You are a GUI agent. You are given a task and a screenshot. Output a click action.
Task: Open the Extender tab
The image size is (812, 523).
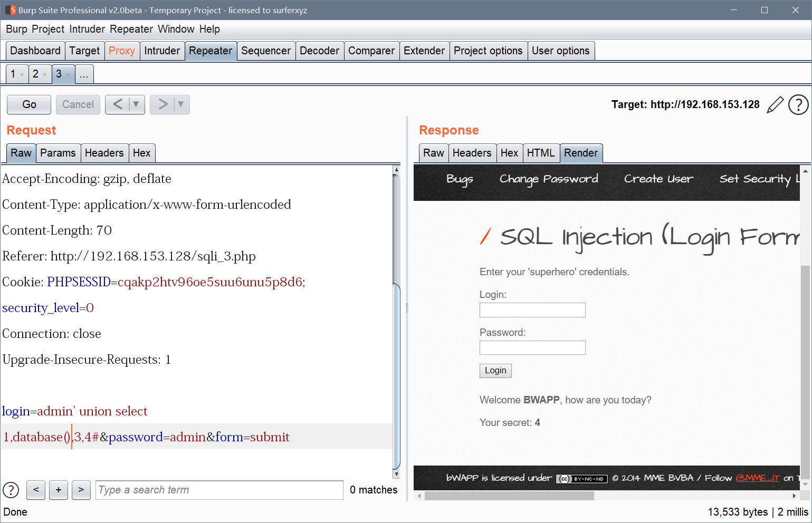pos(424,51)
